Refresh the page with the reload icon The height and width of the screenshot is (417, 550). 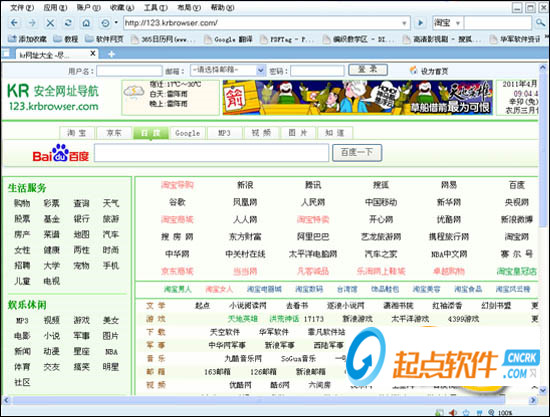point(68,23)
